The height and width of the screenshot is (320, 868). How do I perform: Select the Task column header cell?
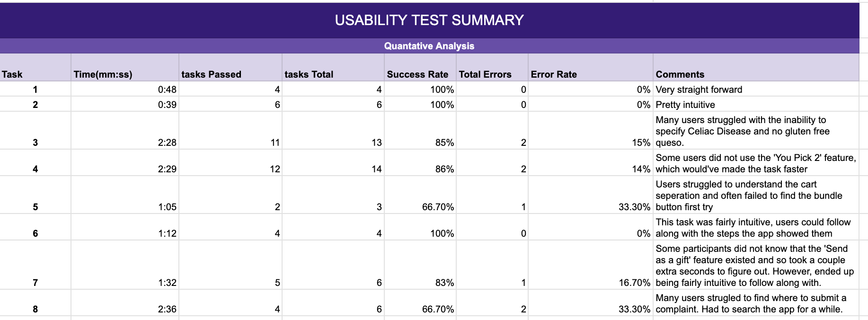[x=35, y=67]
